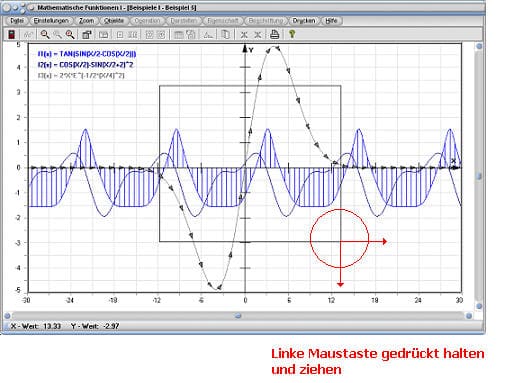Click the third magnifier icon with red lens
This screenshot has width=510, height=383.
point(70,34)
